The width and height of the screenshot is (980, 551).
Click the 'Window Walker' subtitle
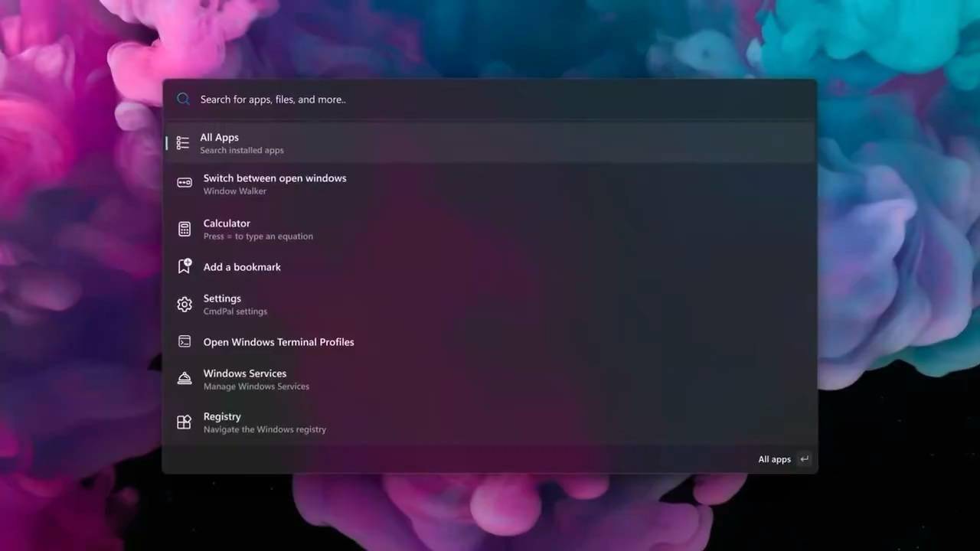[x=235, y=191]
